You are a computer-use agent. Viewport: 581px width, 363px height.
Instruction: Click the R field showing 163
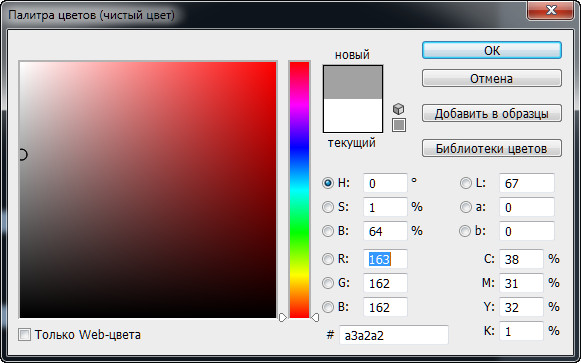pos(385,259)
